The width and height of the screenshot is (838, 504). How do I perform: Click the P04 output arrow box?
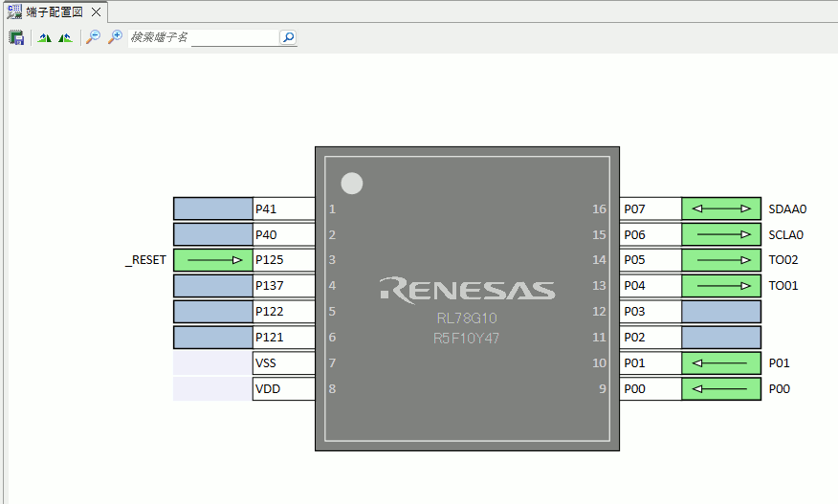point(721,286)
